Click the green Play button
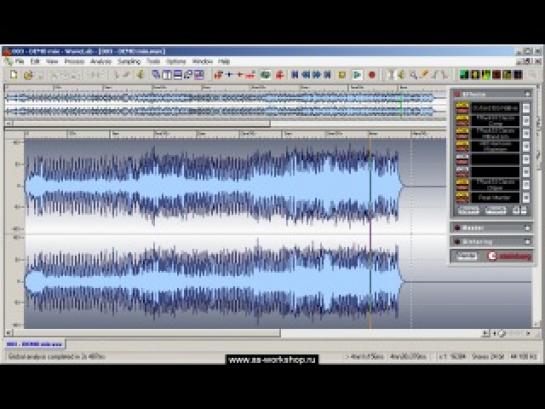Screen dimensions: 545x409 coord(357,75)
